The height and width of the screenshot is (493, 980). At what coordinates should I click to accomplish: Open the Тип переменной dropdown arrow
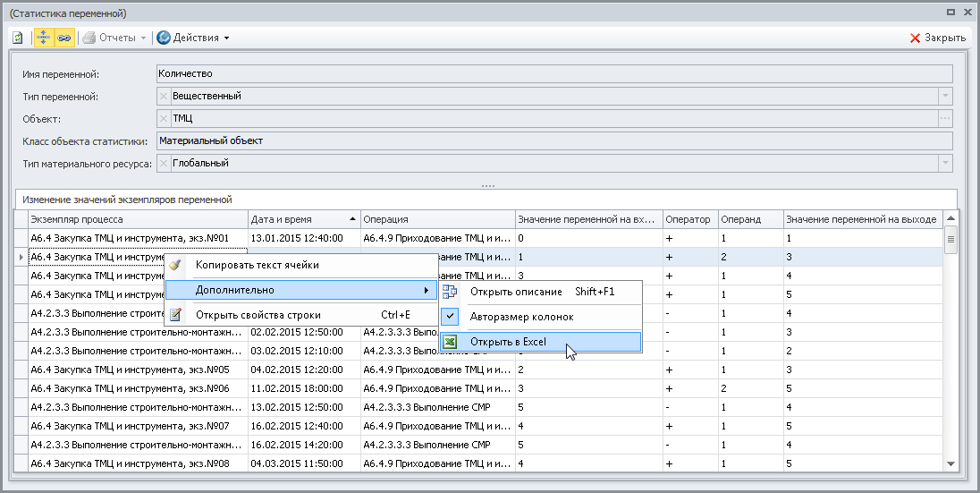(x=945, y=96)
